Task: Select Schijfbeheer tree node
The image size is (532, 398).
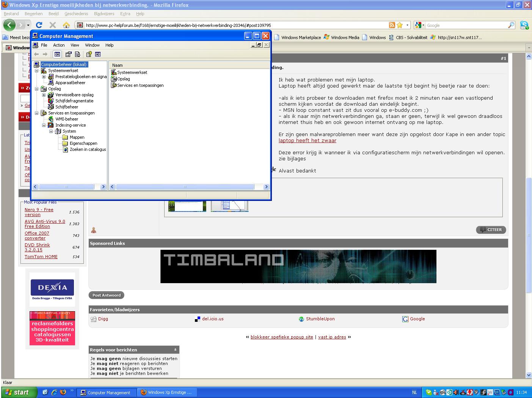Action: tap(67, 107)
